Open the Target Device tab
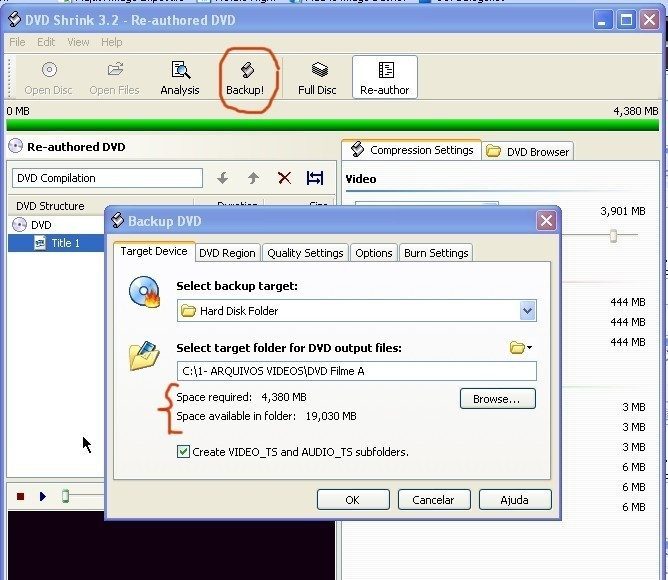Screen dimensions: 668x580 point(154,251)
